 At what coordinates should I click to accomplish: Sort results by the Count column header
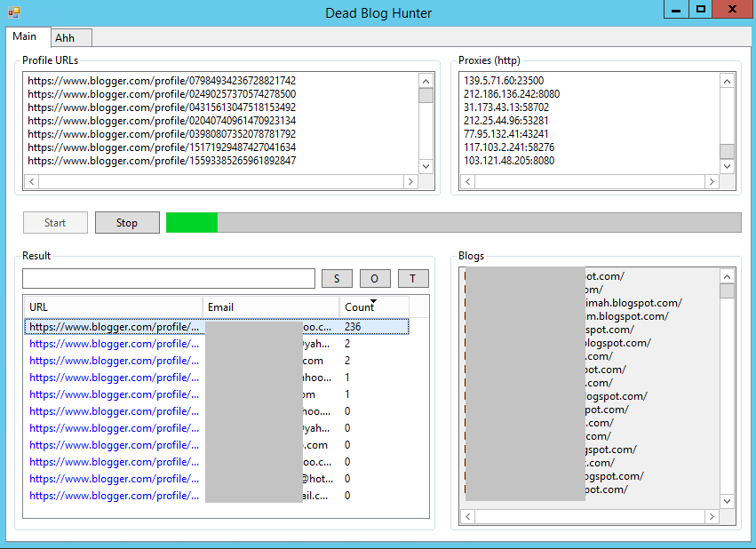point(374,307)
